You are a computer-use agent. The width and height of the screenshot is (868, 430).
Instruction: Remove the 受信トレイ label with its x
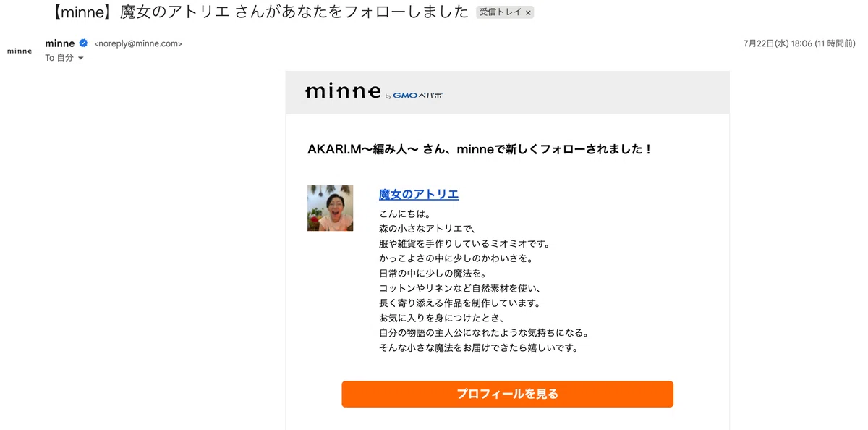pyautogui.click(x=528, y=13)
